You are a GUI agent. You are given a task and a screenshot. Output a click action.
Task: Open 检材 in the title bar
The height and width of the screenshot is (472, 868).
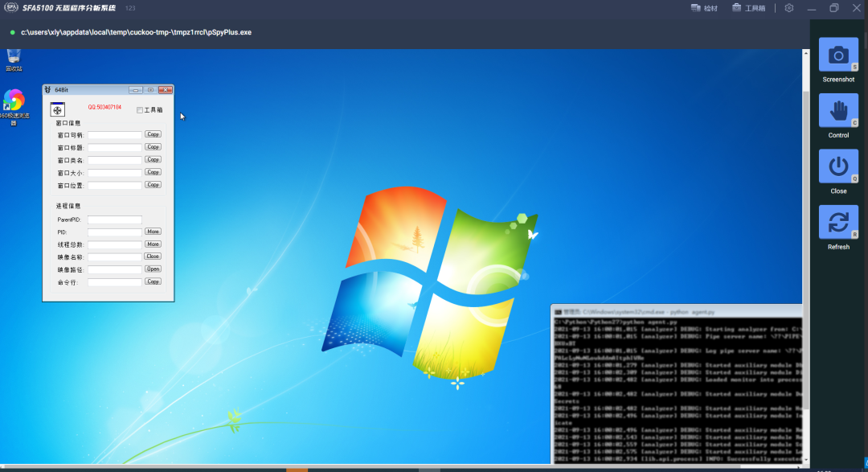pos(704,8)
